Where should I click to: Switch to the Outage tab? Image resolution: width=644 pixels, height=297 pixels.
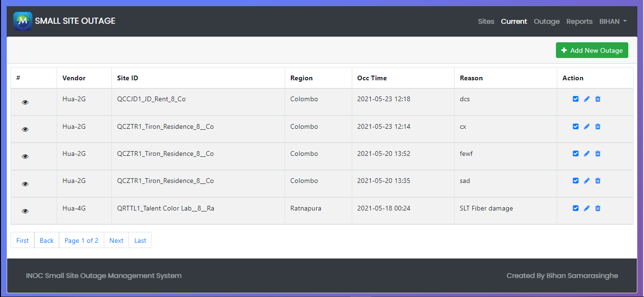[546, 21]
